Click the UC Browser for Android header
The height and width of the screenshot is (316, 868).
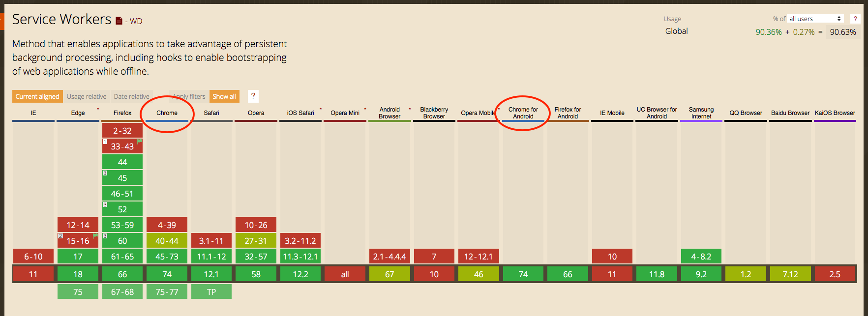[657, 113]
